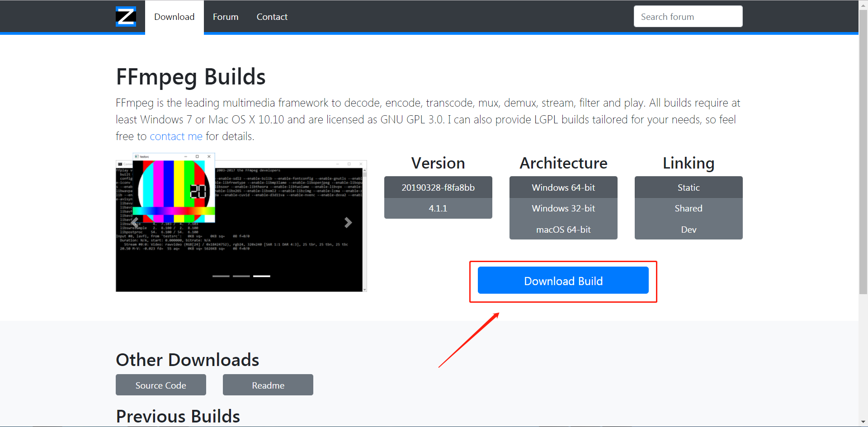Select Dev linking
868x427 pixels.
pos(689,229)
